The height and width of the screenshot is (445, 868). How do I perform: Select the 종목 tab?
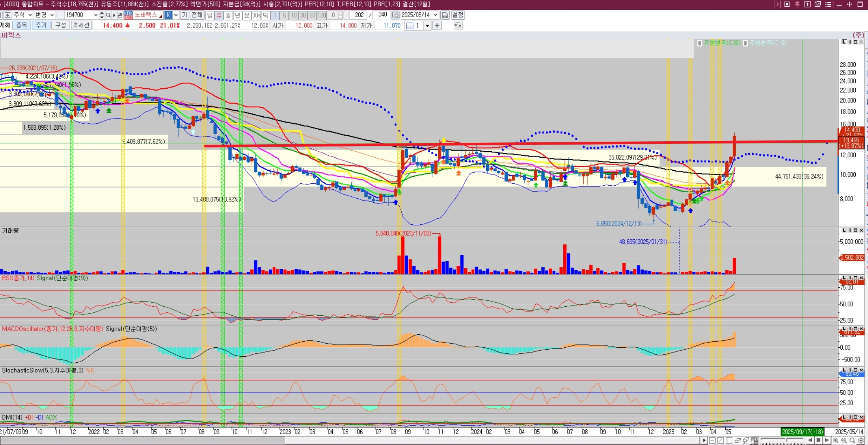pyautogui.click(x=22, y=25)
